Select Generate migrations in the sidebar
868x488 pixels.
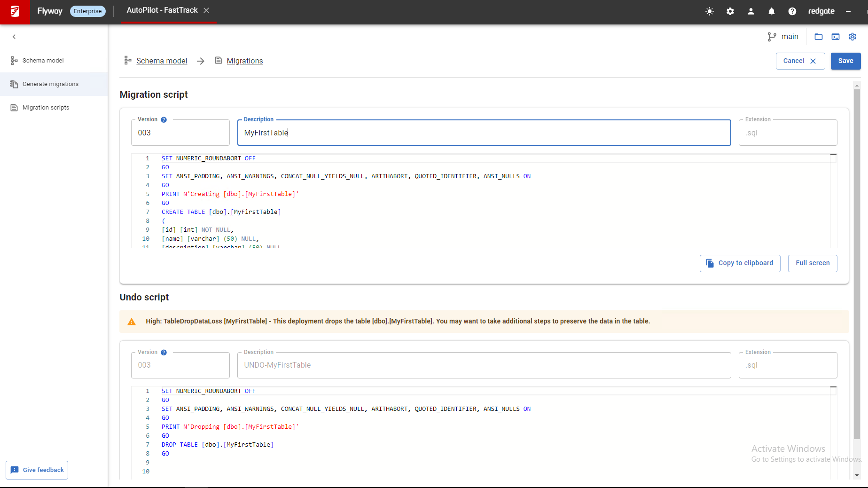pyautogui.click(x=50, y=84)
